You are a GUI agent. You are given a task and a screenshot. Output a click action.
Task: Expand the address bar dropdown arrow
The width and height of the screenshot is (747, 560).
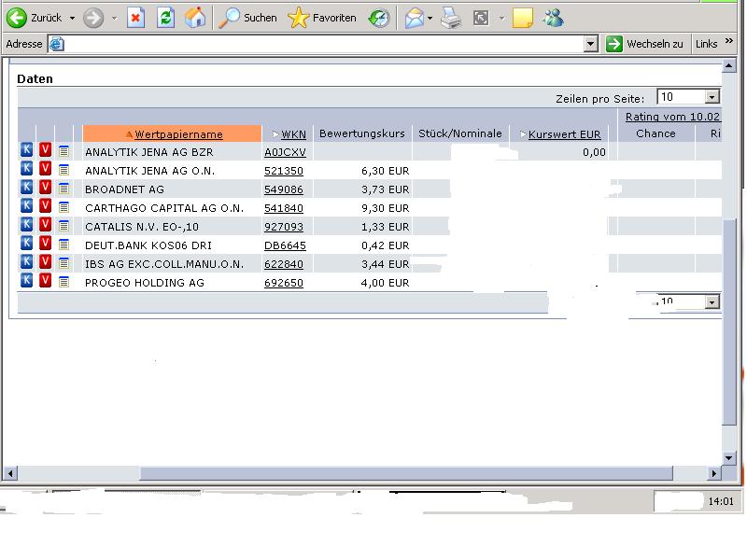pyautogui.click(x=590, y=44)
